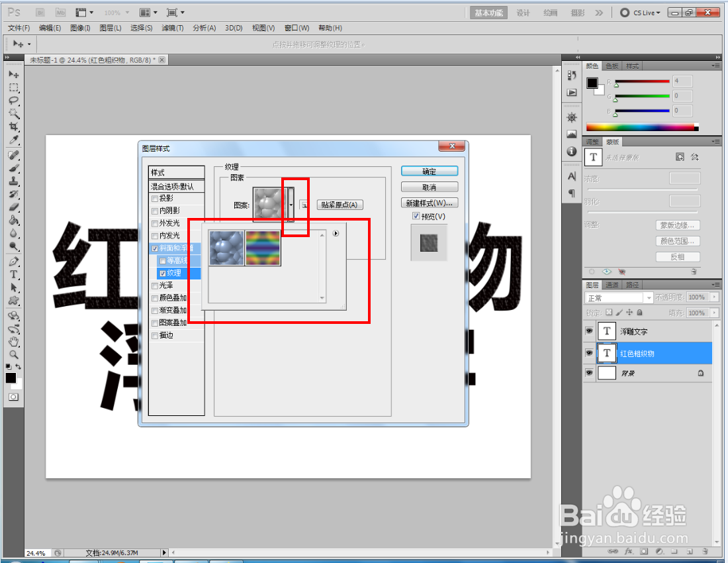Select the Eraser tool
The height and width of the screenshot is (563, 728).
[x=13, y=207]
